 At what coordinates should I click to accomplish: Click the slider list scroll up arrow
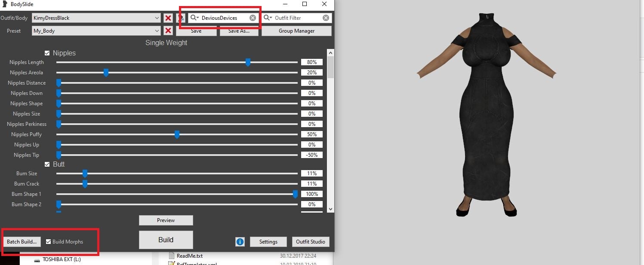pyautogui.click(x=330, y=52)
